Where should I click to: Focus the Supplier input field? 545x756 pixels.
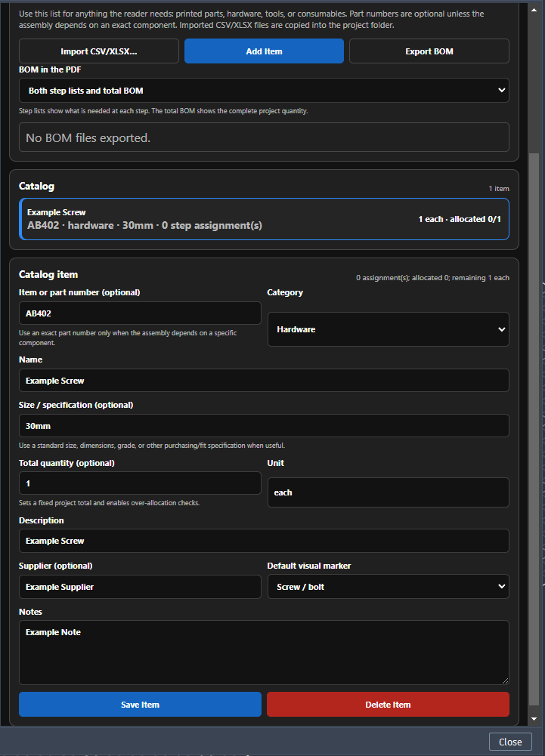(140, 587)
